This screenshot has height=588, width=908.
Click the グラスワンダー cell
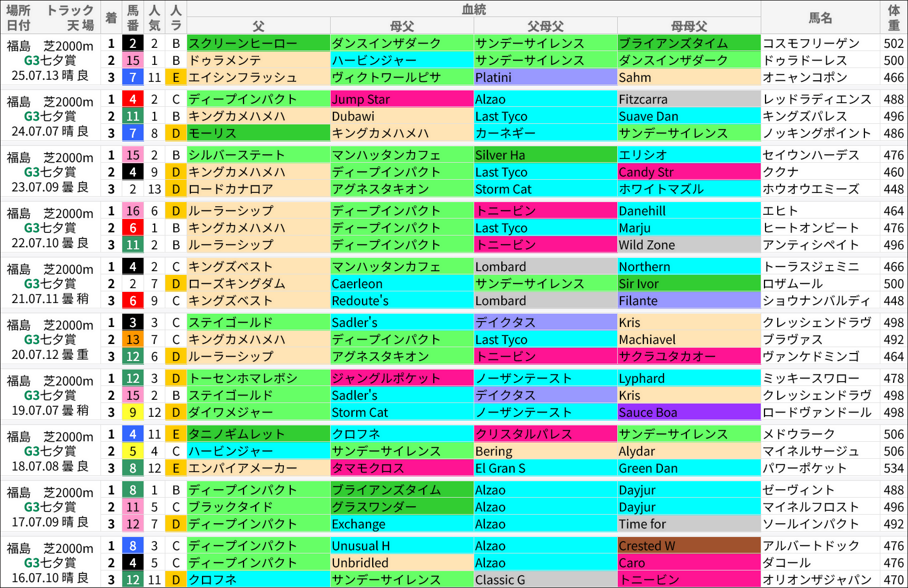click(402, 507)
